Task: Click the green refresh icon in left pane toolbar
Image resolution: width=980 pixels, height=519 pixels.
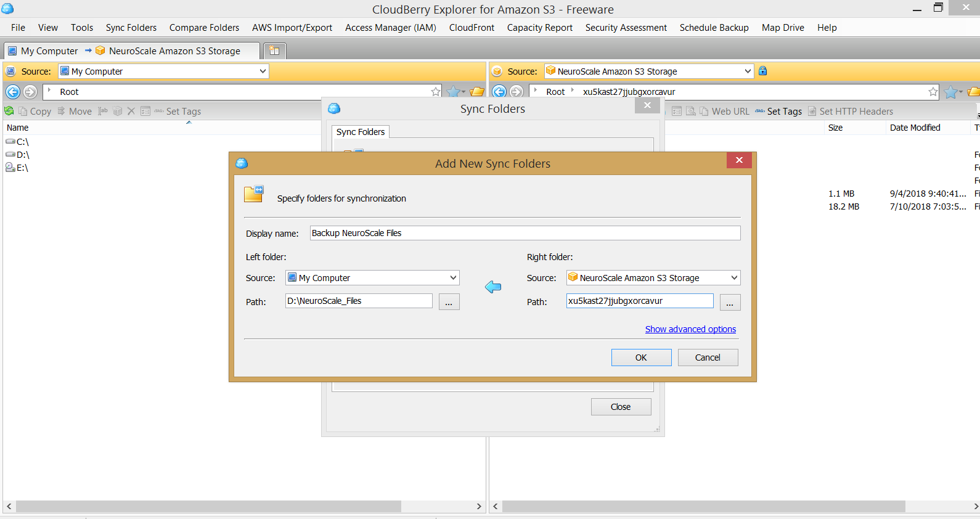Action: tap(9, 111)
